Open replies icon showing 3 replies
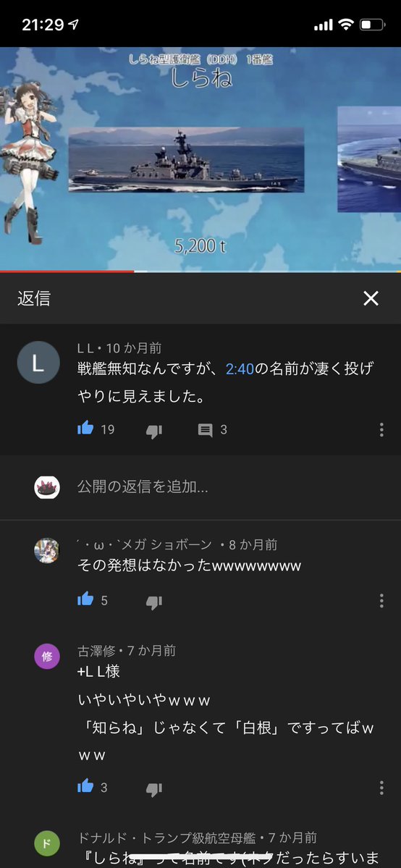 point(206,430)
